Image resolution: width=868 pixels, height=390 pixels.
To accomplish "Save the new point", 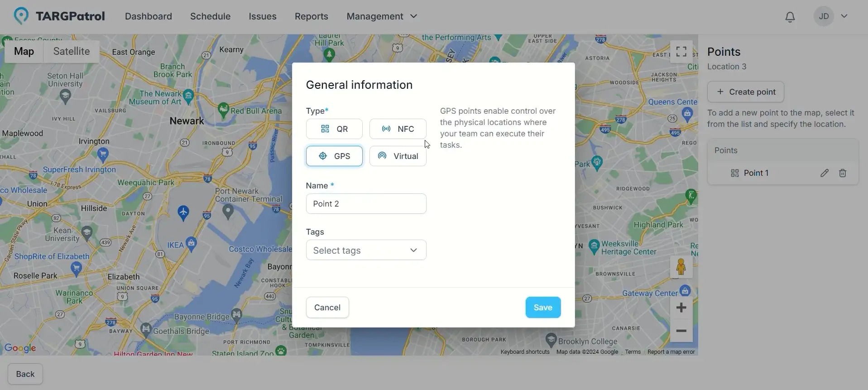I will [543, 308].
